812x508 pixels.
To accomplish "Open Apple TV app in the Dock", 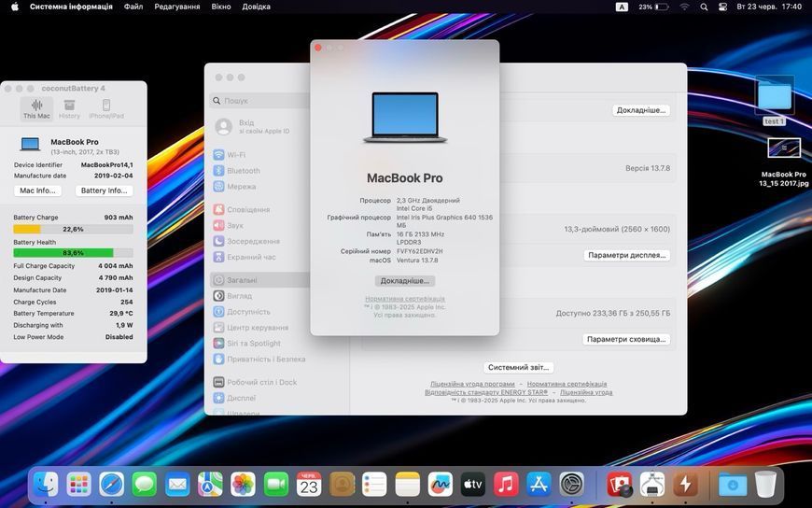I will pos(473,485).
